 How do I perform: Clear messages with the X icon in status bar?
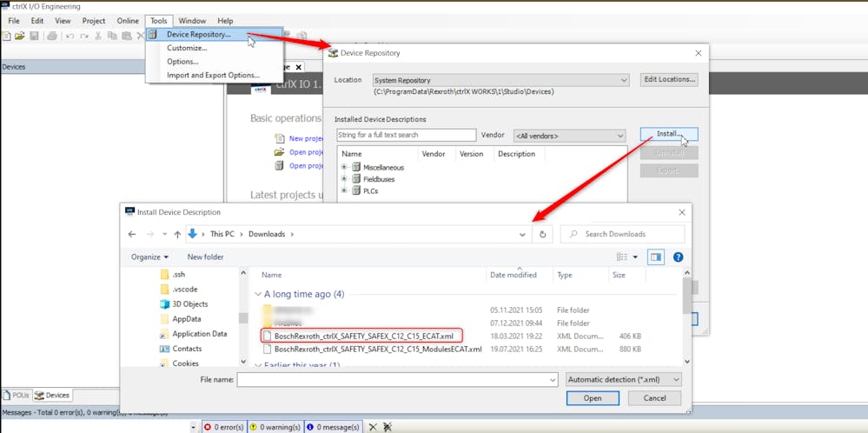point(373,427)
